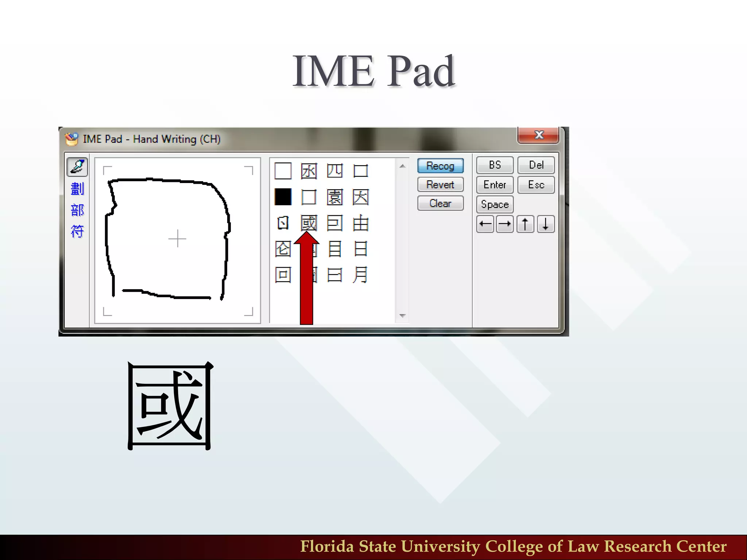Screen dimensions: 747x560
Task: Click Revert to undo last stroke
Action: (x=440, y=184)
